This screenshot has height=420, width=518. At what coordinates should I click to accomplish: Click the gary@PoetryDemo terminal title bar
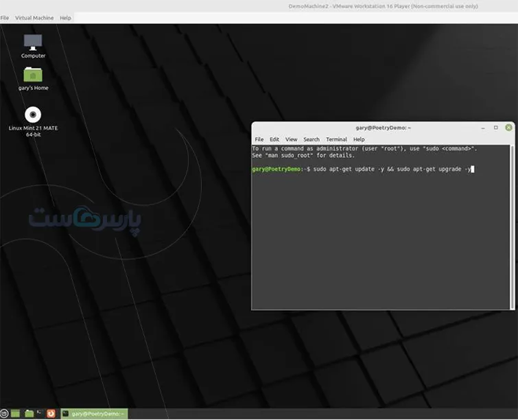[x=384, y=128]
